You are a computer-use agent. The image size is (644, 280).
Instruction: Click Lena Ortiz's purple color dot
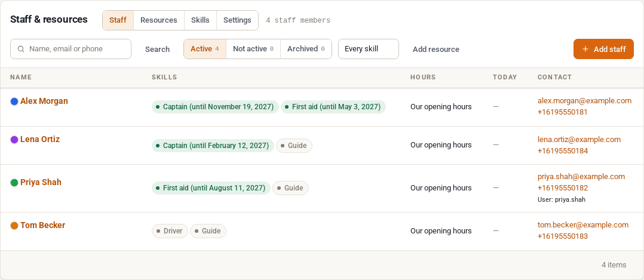tap(14, 140)
